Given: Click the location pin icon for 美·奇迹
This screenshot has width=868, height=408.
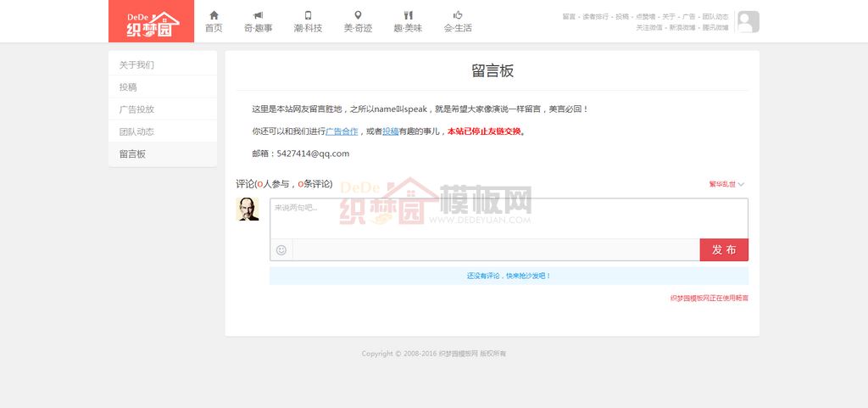Looking at the screenshot, I should point(358,15).
